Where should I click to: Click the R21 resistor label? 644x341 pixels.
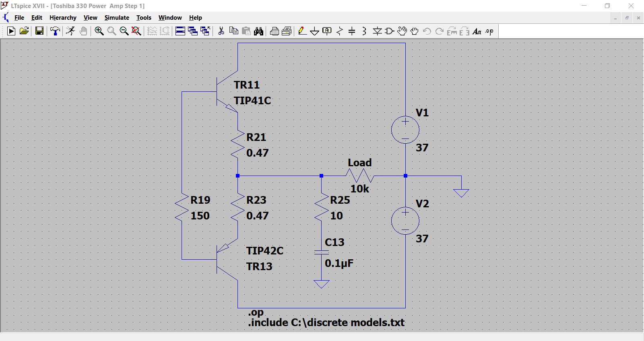(256, 137)
